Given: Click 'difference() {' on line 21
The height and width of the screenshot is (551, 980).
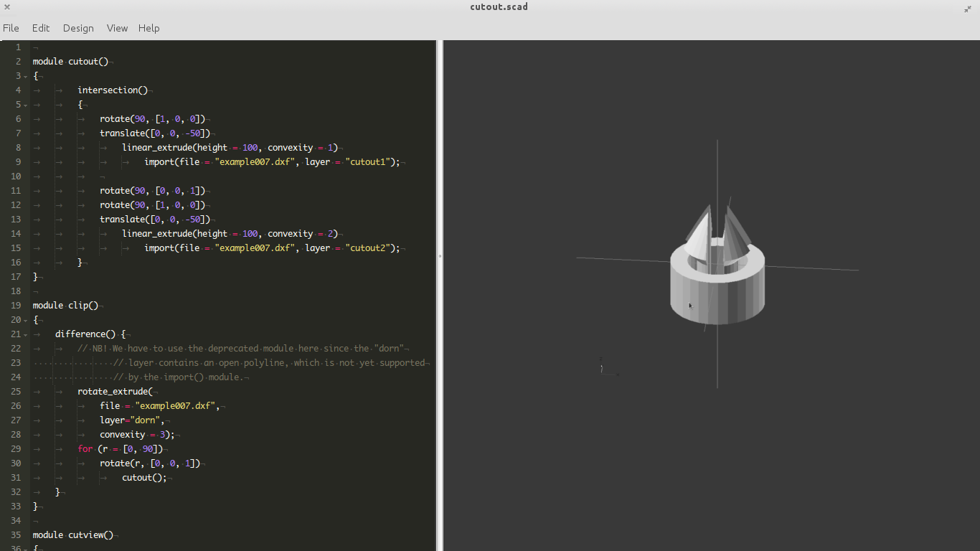Looking at the screenshot, I should [90, 334].
